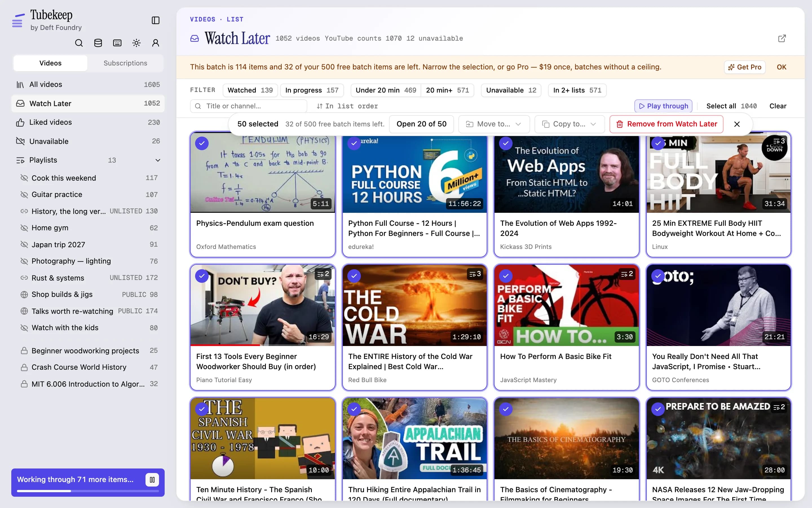Open Liked videos list

coord(88,122)
